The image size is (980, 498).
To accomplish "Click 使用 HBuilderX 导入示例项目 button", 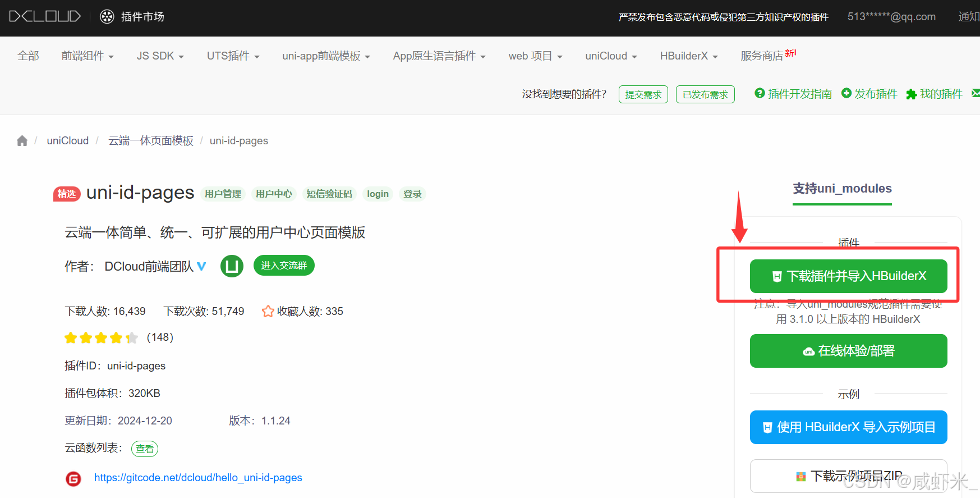I will point(849,427).
